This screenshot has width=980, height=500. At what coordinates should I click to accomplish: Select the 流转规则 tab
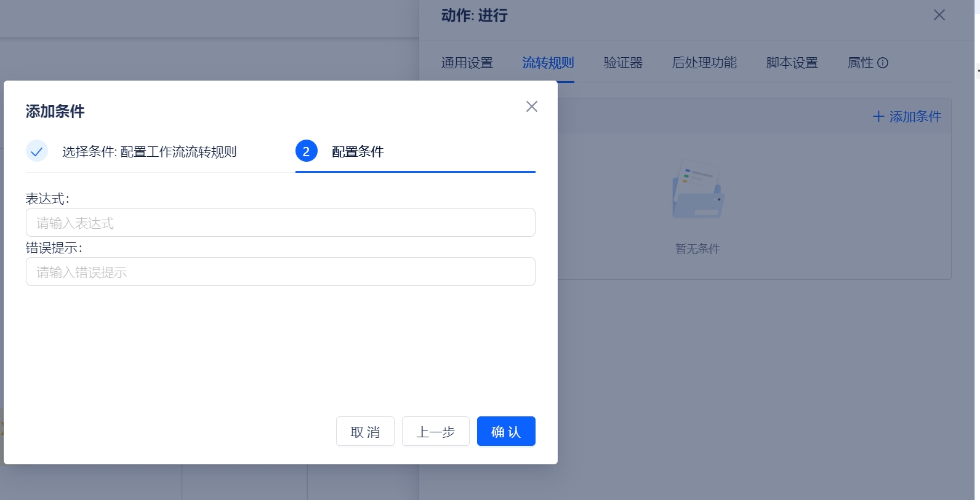548,63
